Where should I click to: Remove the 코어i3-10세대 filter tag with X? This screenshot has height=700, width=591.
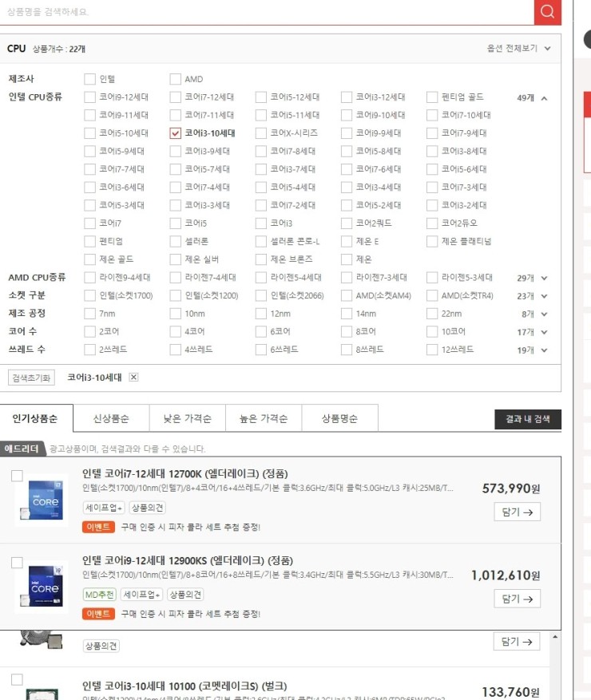(x=133, y=378)
